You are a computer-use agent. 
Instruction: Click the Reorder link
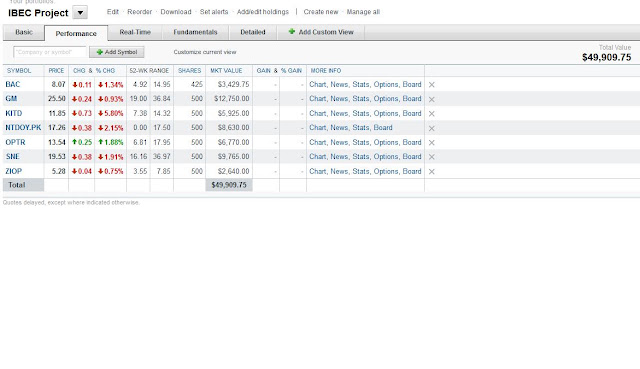[140, 12]
